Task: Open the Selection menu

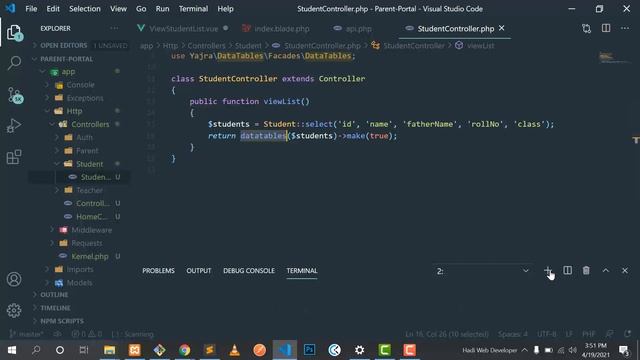Action: (x=85, y=9)
